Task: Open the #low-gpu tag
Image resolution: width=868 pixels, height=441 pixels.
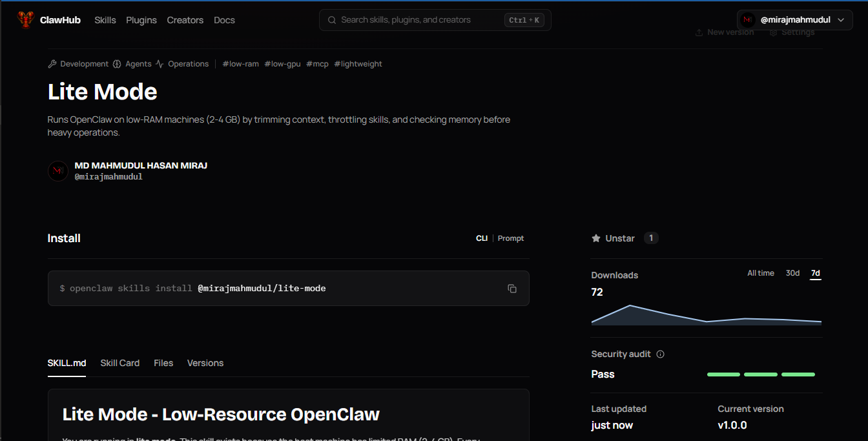Action: coord(282,64)
